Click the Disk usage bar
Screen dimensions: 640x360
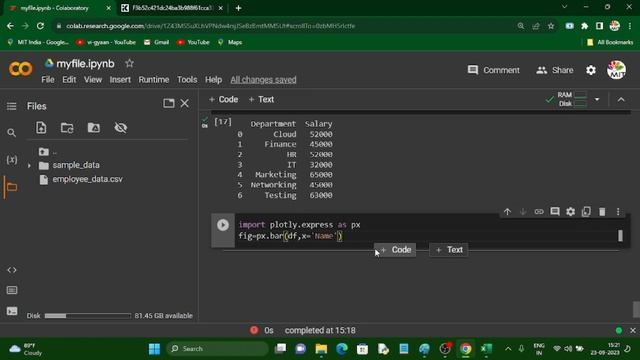coord(88,316)
